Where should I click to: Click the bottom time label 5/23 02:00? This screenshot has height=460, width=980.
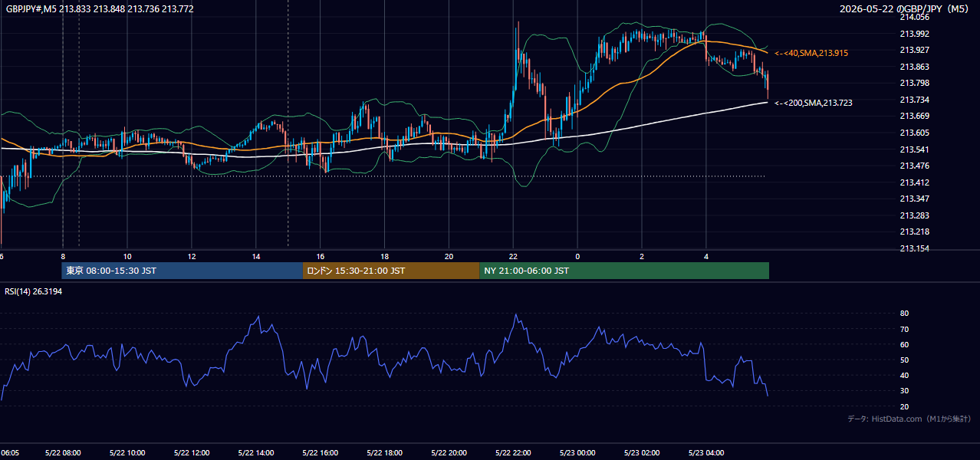643,453
